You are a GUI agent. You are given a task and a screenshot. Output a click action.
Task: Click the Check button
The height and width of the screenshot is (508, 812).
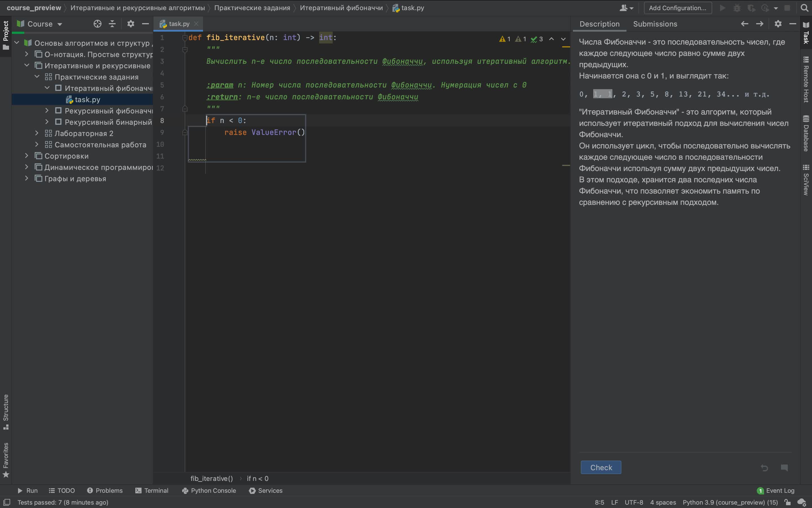pos(601,467)
